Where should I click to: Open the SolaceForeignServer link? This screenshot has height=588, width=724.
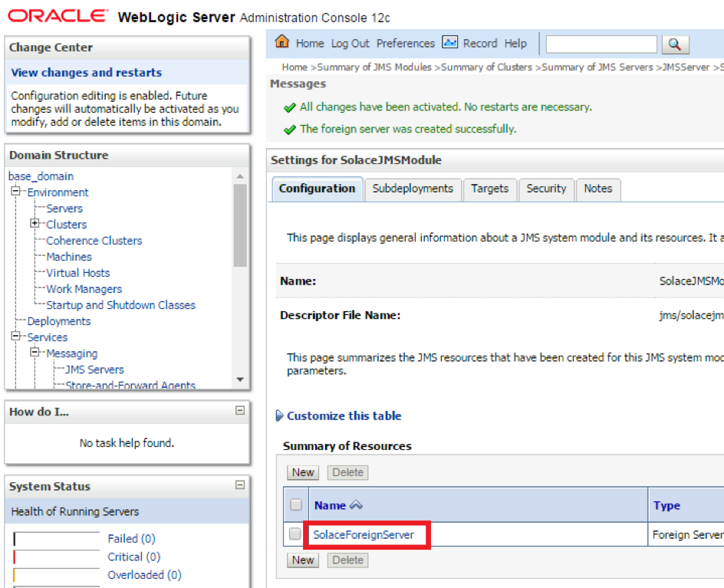click(363, 535)
